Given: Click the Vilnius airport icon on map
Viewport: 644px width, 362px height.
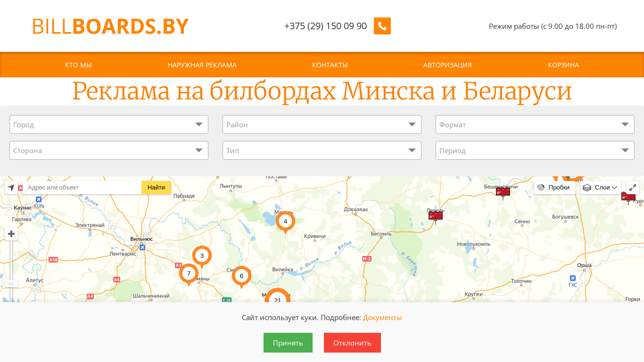Looking at the screenshot, I should pyautogui.click(x=142, y=247).
